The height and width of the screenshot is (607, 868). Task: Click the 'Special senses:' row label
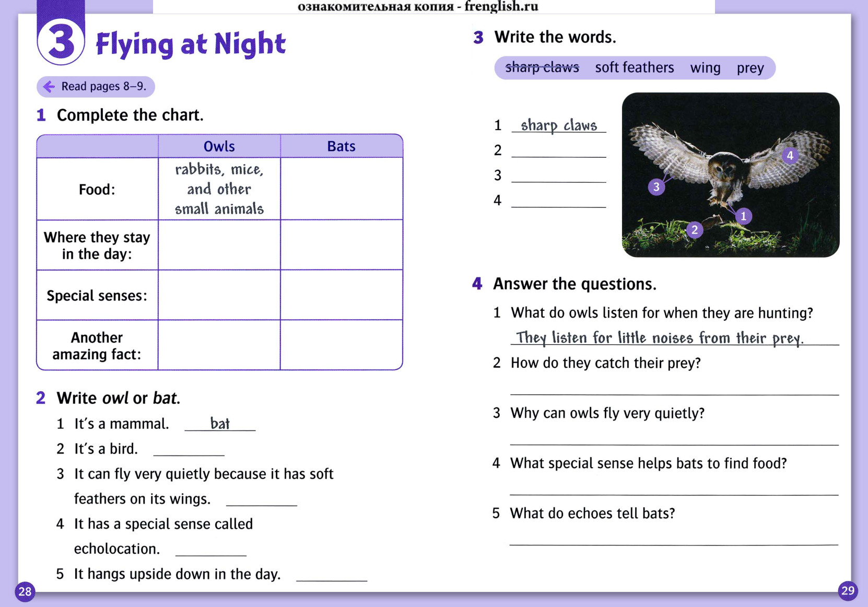click(x=97, y=296)
